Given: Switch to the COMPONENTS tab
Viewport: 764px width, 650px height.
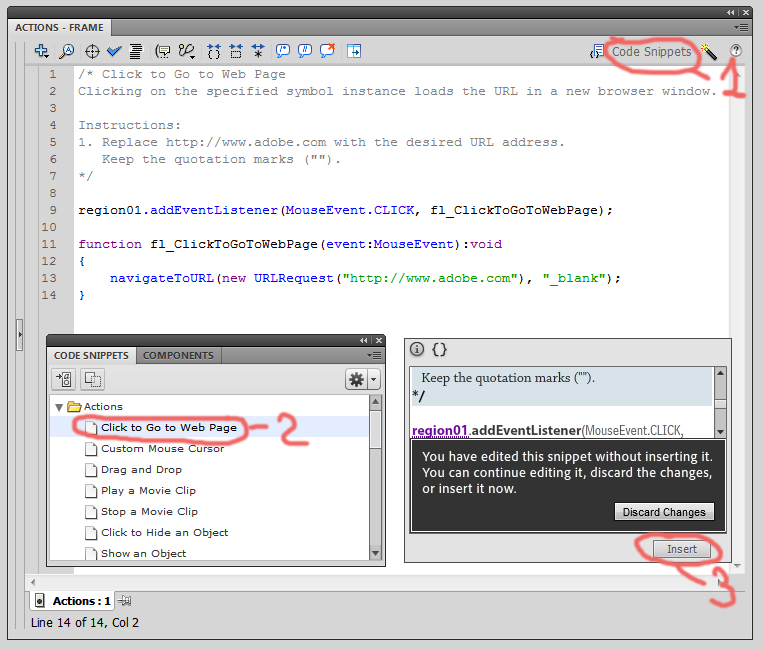Looking at the screenshot, I should pos(178,355).
